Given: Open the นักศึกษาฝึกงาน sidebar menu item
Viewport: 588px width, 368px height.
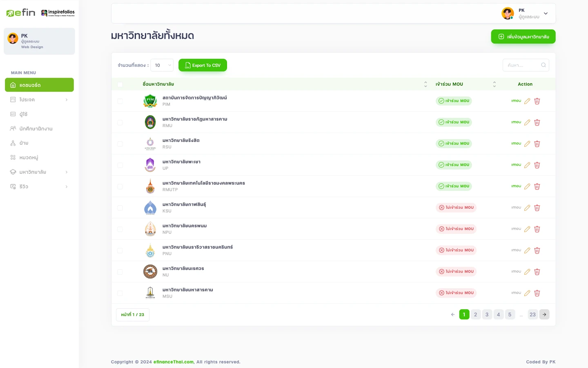Looking at the screenshot, I should [36, 129].
